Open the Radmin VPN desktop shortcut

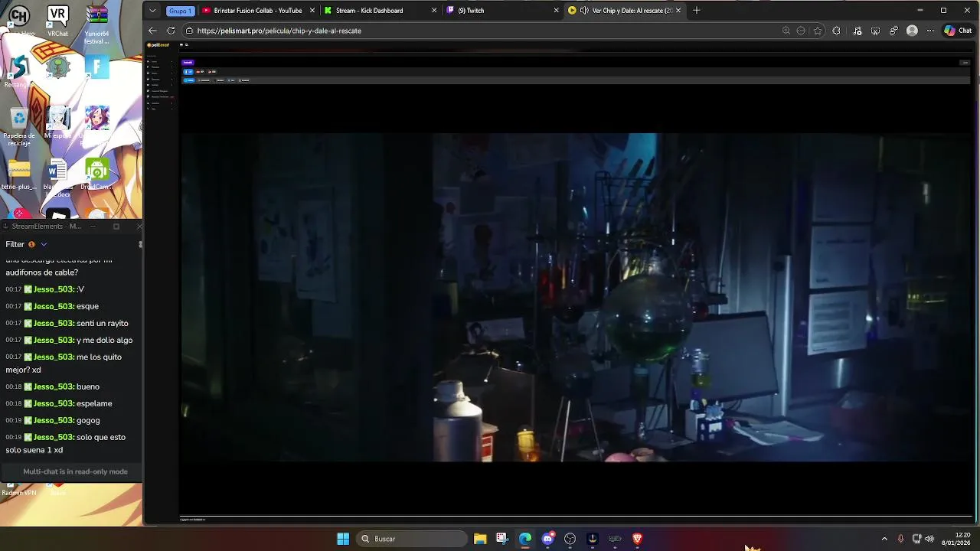18,490
